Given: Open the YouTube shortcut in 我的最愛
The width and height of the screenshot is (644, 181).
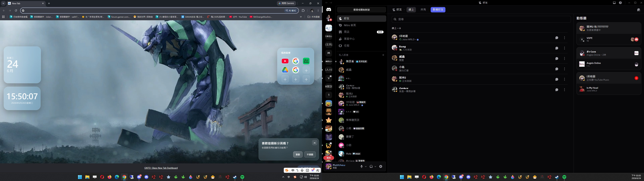Looking at the screenshot, I should coord(285,61).
